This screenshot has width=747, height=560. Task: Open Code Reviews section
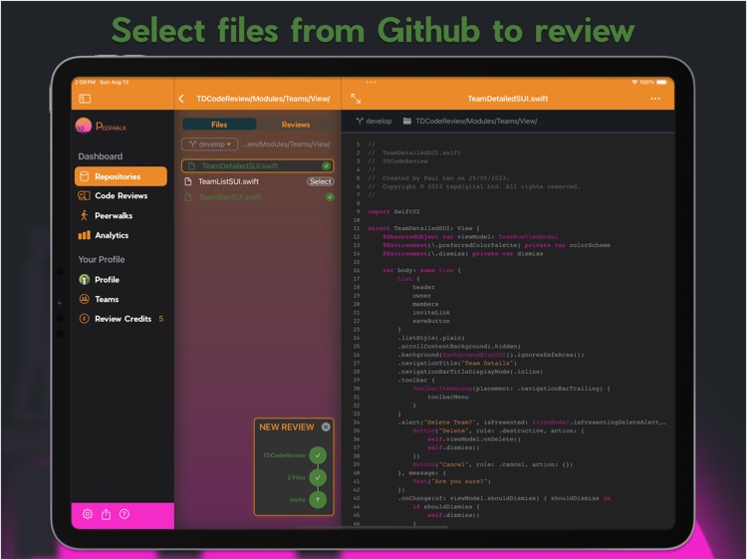(x=121, y=196)
